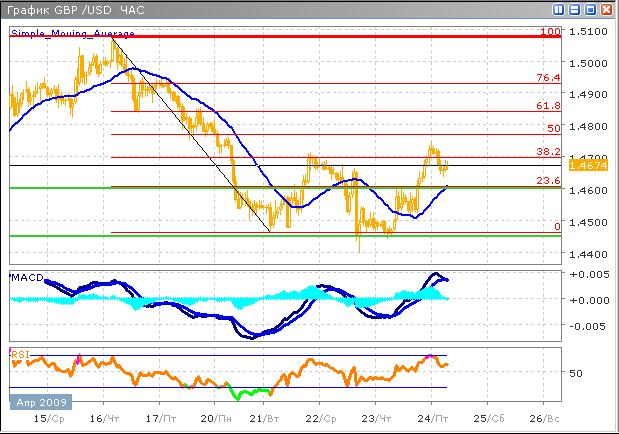Click the Fibonacci 76.4 level label

pyautogui.click(x=548, y=77)
